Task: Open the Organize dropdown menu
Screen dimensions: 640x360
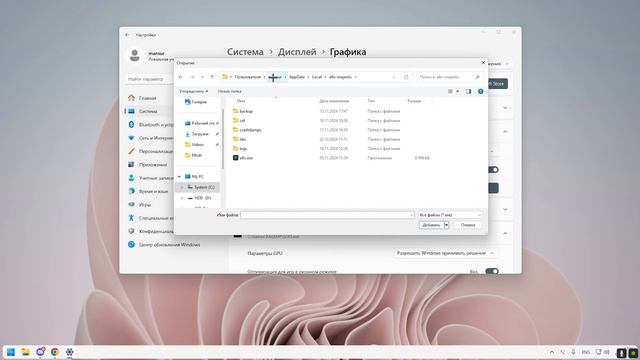Action: [x=194, y=91]
